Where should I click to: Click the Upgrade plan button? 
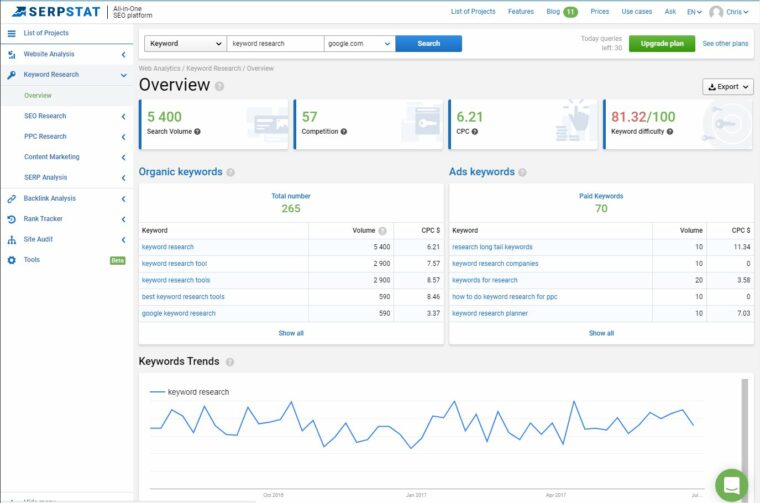click(662, 44)
